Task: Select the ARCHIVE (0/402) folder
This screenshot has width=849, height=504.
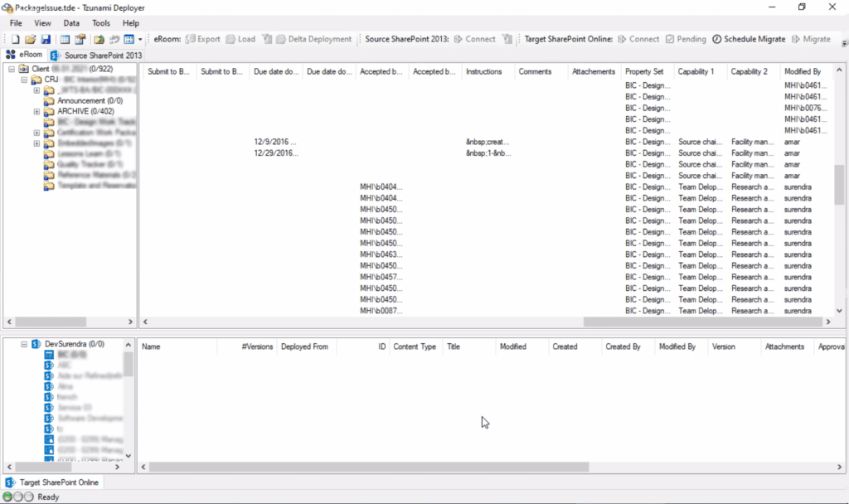Action: point(85,112)
